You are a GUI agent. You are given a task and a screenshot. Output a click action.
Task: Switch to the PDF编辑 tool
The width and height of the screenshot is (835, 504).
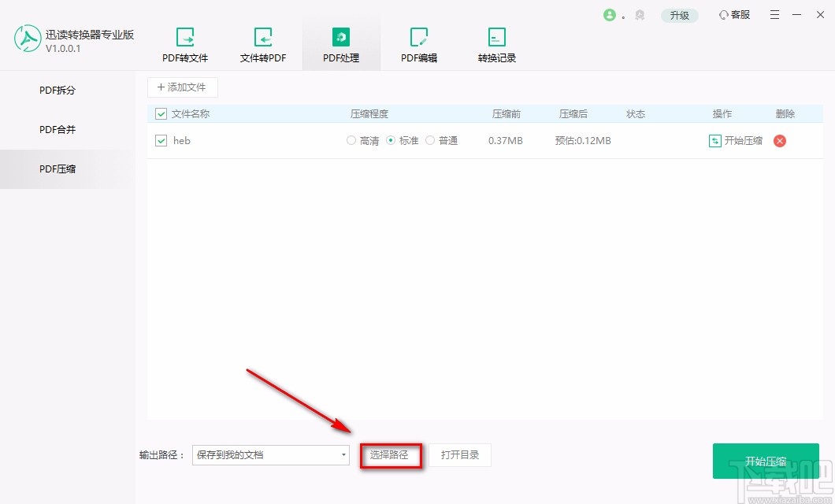pos(418,43)
